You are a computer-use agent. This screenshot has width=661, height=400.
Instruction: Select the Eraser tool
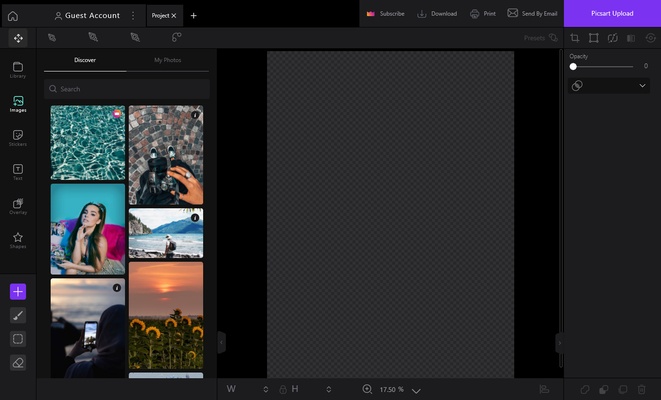click(x=18, y=362)
